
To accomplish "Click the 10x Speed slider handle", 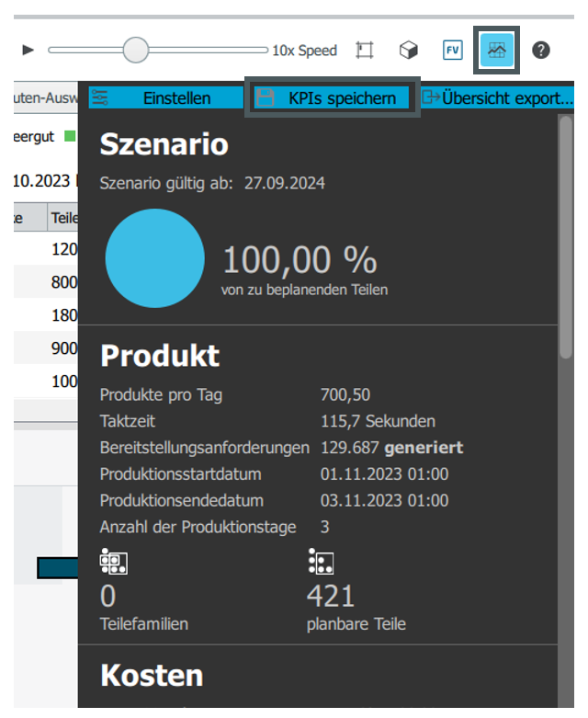I will [x=135, y=51].
